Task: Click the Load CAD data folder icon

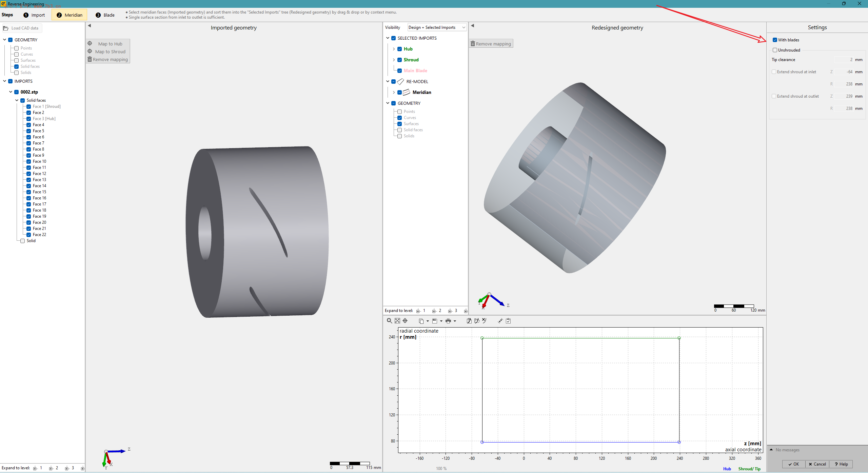Action: pos(6,28)
